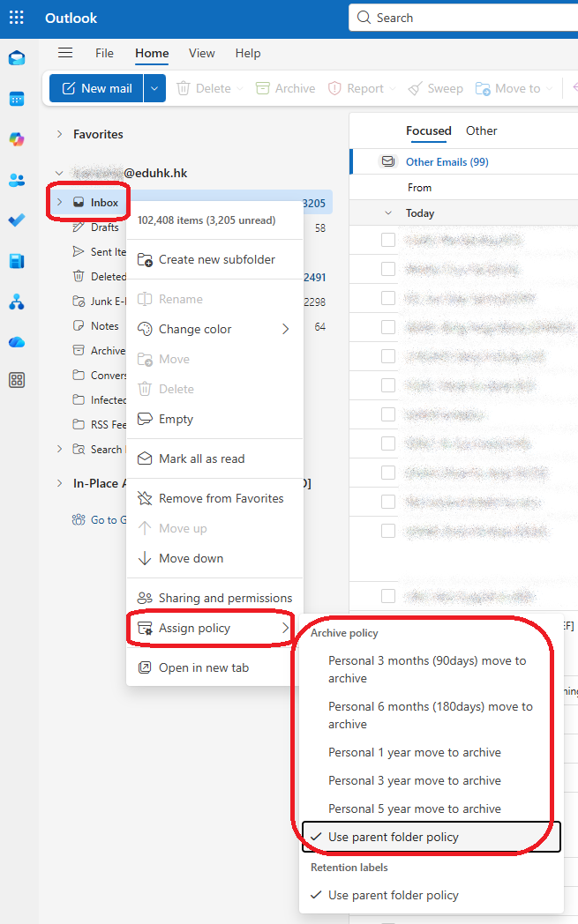Choose Mark all as read

(x=214, y=458)
